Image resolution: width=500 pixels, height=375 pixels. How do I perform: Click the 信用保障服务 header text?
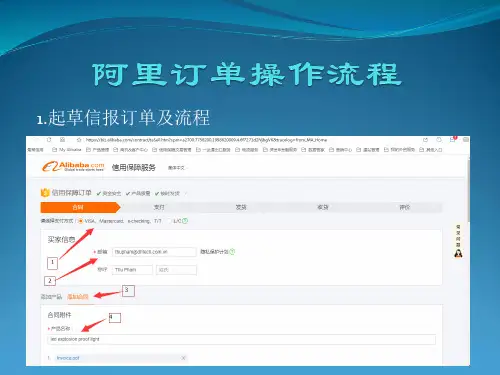coord(134,167)
